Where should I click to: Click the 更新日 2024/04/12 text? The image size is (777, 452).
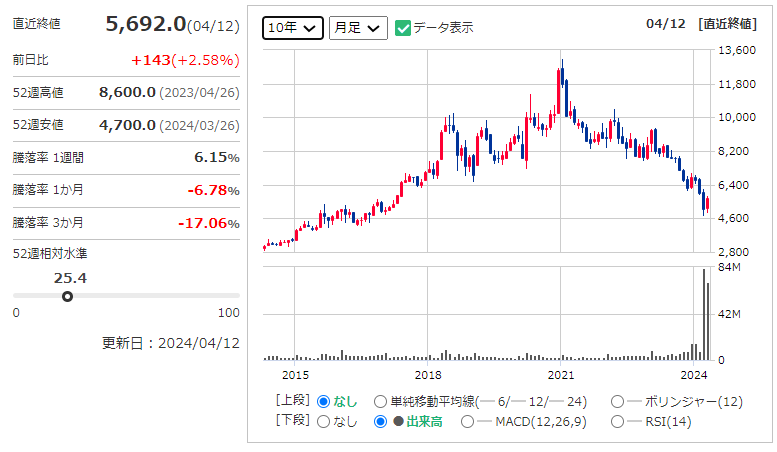pos(170,342)
